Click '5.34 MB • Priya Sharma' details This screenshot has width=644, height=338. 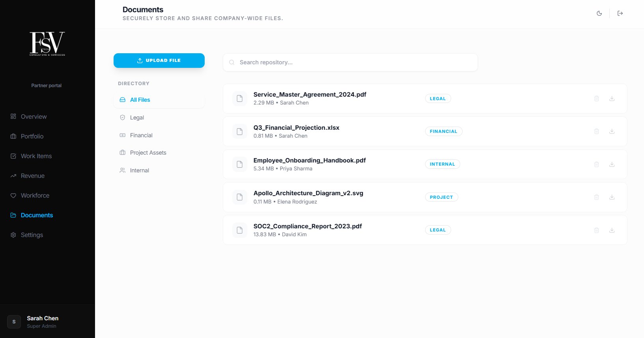coord(283,169)
